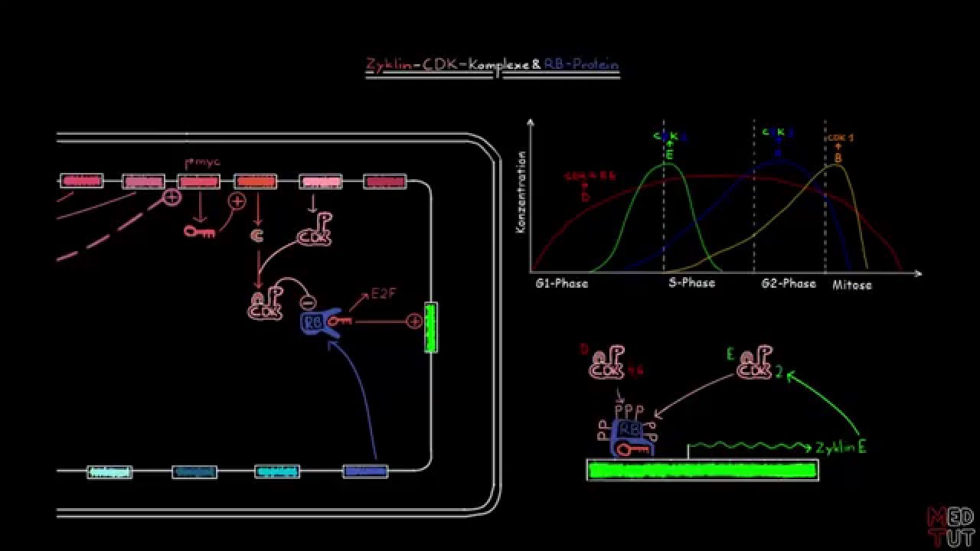Select the E2F label near RB
980x551 pixels.
[383, 294]
